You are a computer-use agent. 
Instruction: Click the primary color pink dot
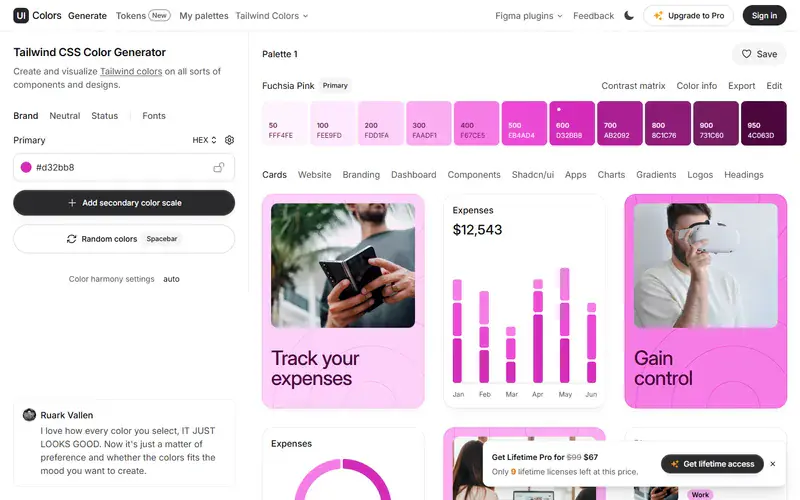[26, 167]
